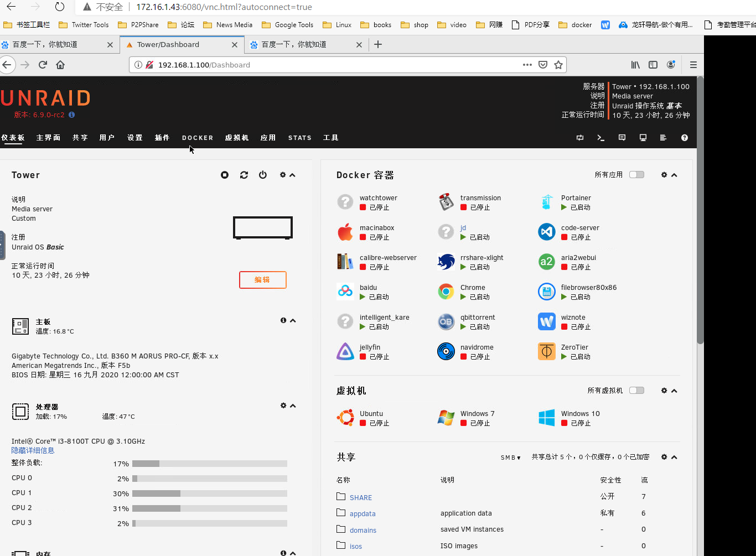This screenshot has width=756, height=556.
Task: Click the Tower reboot icon
Action: click(x=244, y=175)
